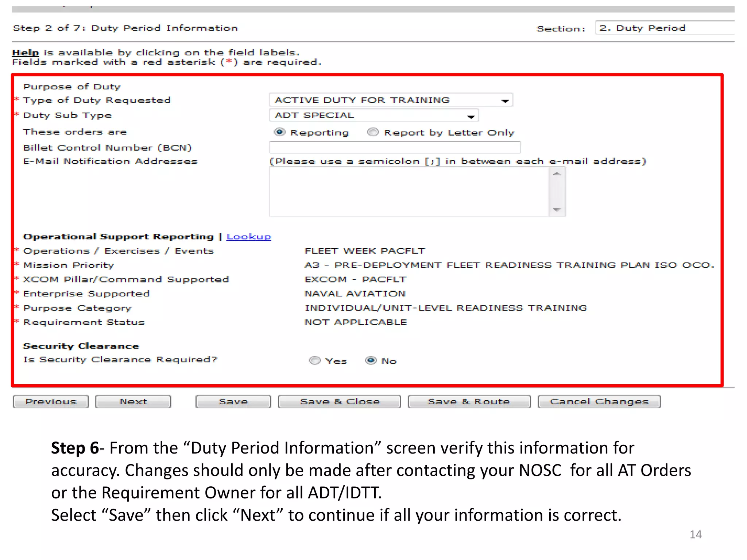
Task: Click inside the E-Mail Notification Addresses box
Action: (x=409, y=192)
